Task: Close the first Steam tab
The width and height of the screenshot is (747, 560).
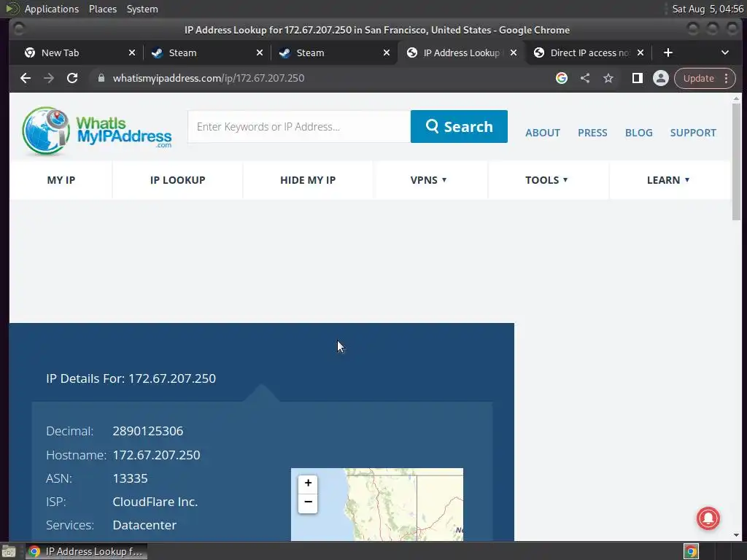Action: click(260, 52)
